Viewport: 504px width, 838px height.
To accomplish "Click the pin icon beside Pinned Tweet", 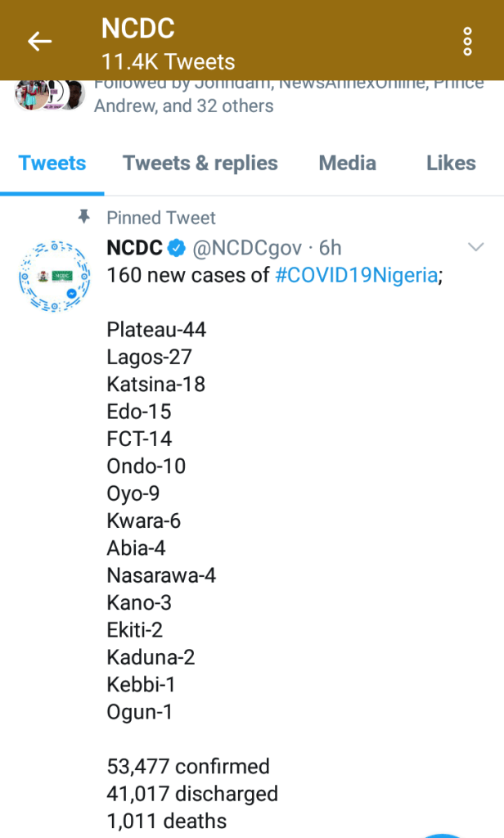I will click(83, 217).
